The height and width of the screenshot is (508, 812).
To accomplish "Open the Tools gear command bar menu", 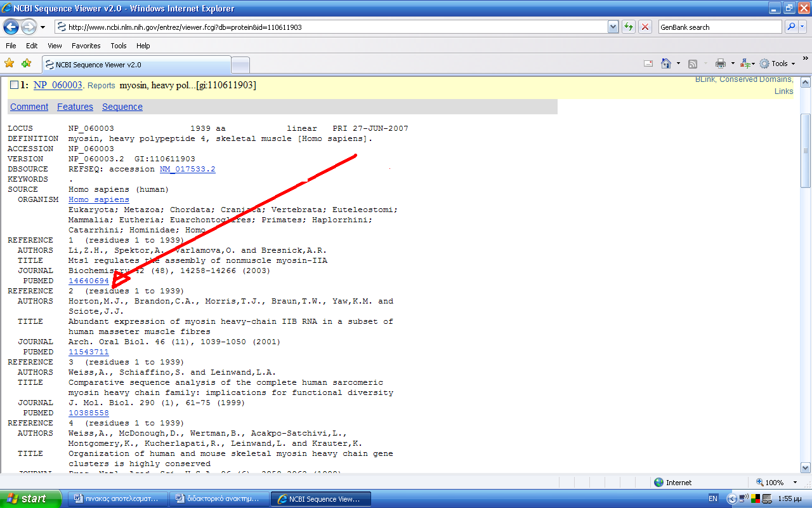I will pyautogui.click(x=777, y=63).
